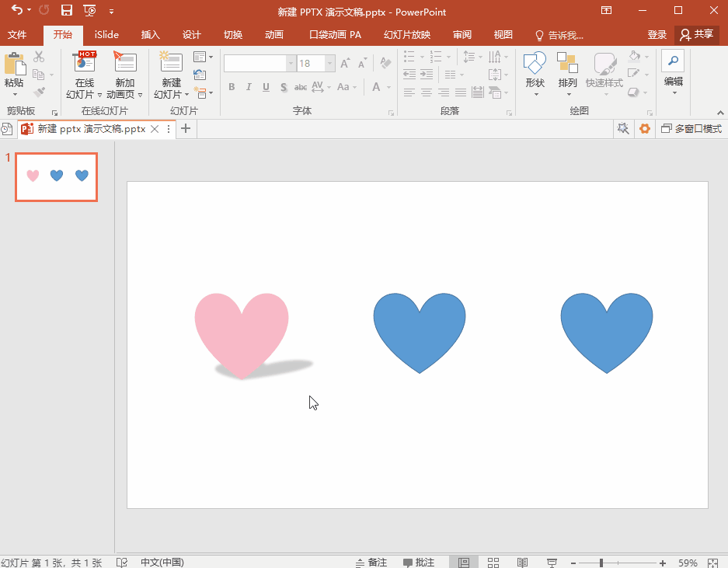The image size is (728, 568).
Task: Toggle Center paragraph alignment
Action: 427,92
